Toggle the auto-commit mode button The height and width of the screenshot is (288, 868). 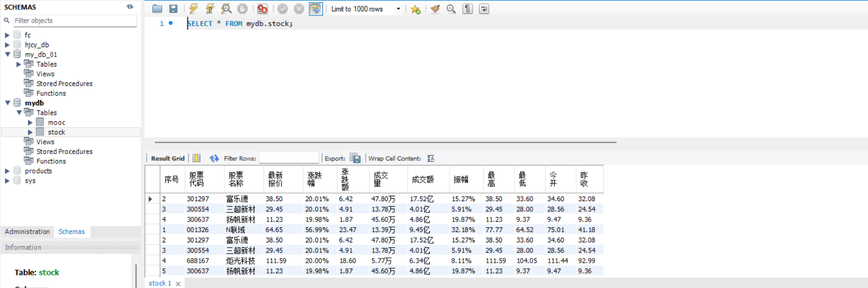coord(316,9)
